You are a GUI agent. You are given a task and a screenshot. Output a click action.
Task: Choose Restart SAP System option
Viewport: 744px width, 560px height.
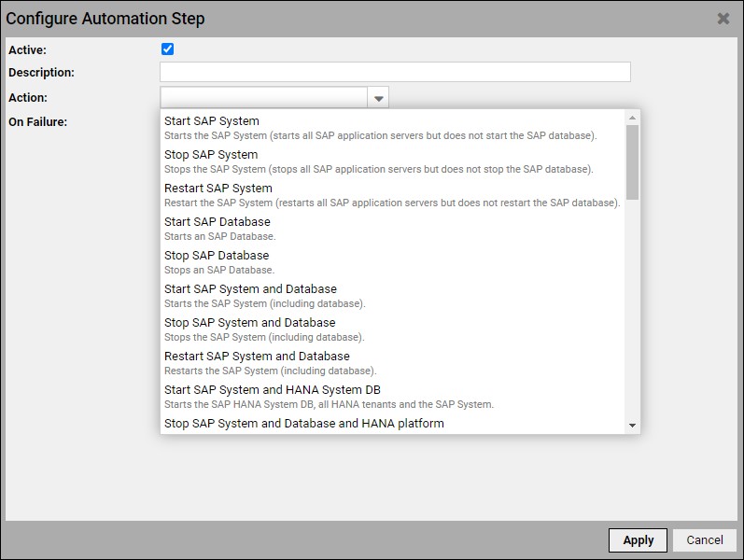click(x=393, y=195)
